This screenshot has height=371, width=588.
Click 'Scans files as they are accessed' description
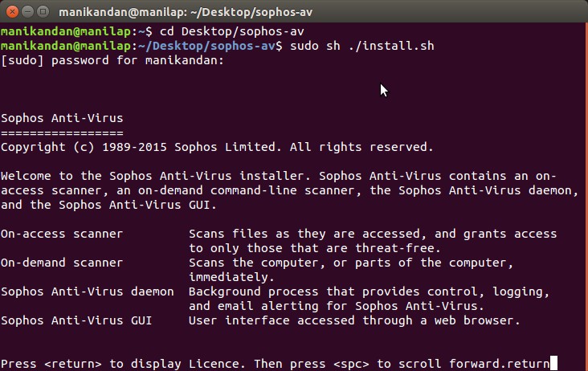(373, 234)
